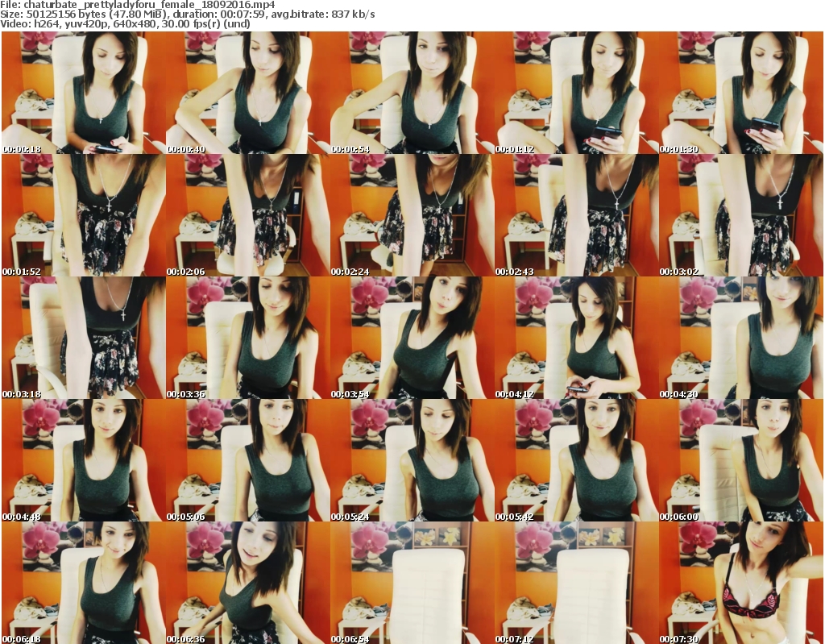Screen dimensions: 825x644
Task: Click the 00:03:18 thumbnail
Action: click(83, 338)
